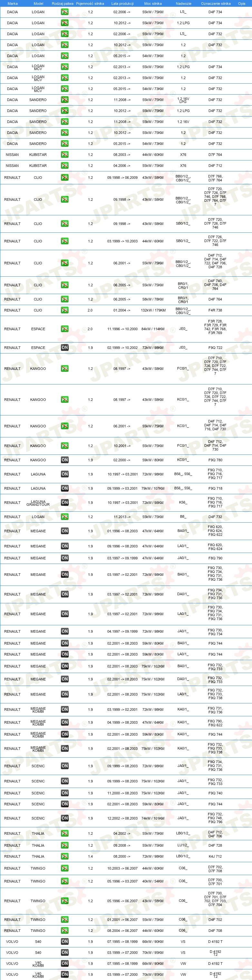
Task: Click the Rodzaj paliwa column header
Action: pyautogui.click(x=63, y=4)
